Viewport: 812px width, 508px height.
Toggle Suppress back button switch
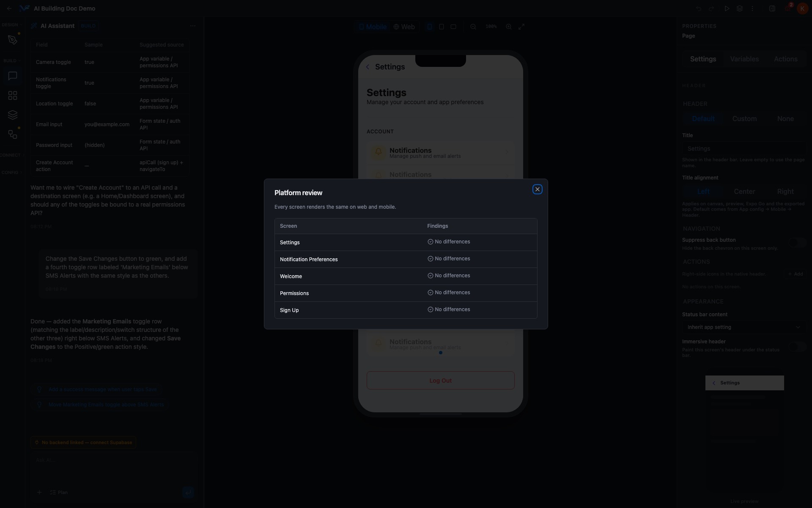coord(797,243)
